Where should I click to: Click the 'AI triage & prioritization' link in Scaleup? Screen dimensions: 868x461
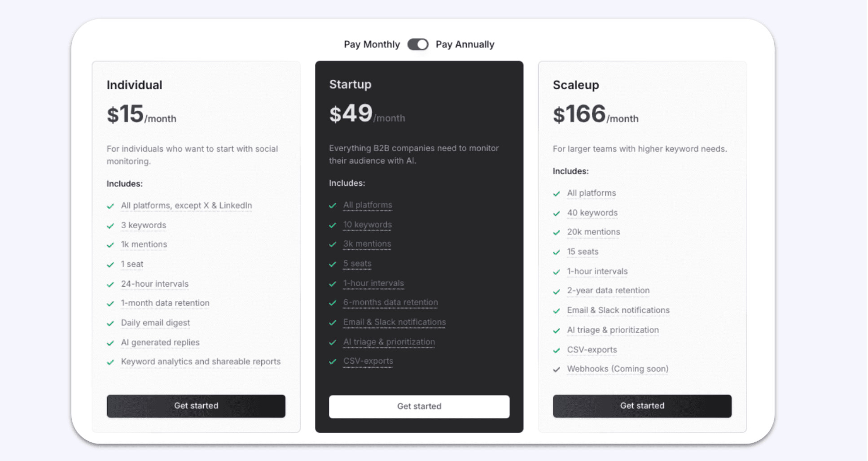pos(613,330)
